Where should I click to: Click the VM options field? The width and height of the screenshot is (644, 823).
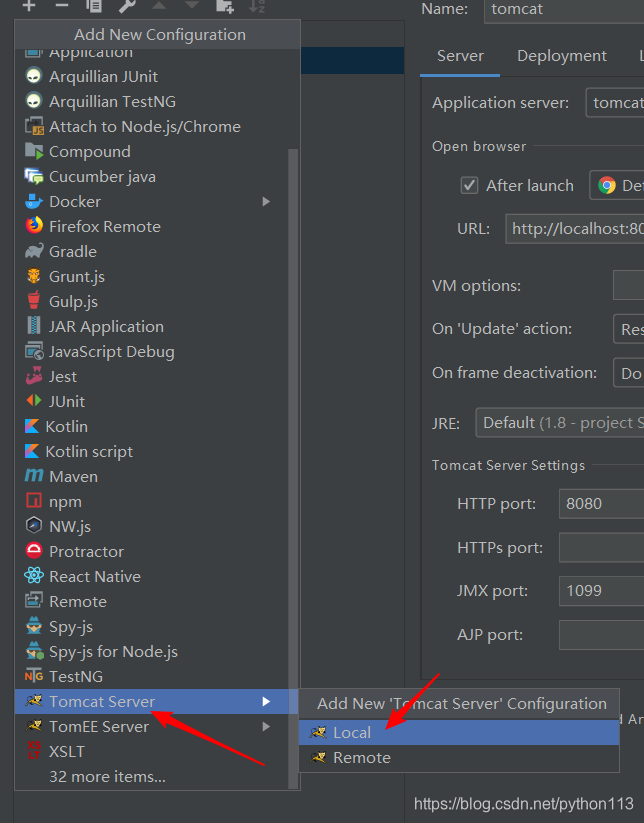pos(628,286)
